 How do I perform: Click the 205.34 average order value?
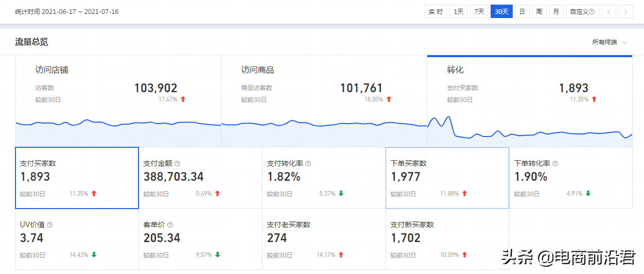click(162, 238)
